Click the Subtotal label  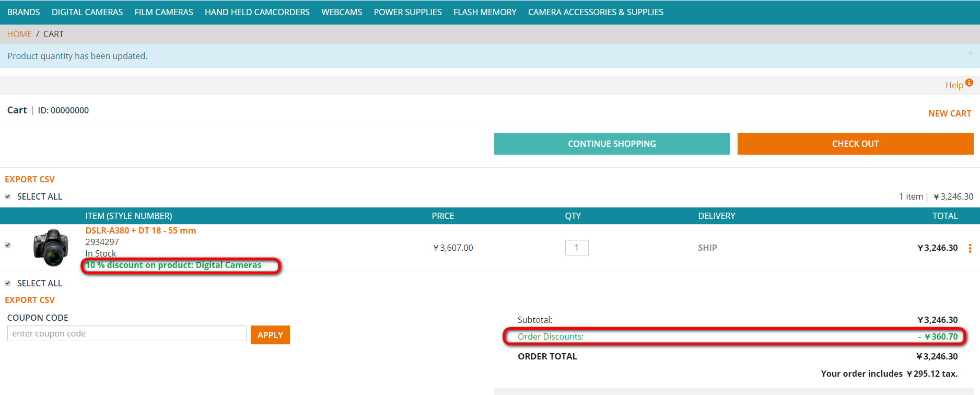point(535,320)
